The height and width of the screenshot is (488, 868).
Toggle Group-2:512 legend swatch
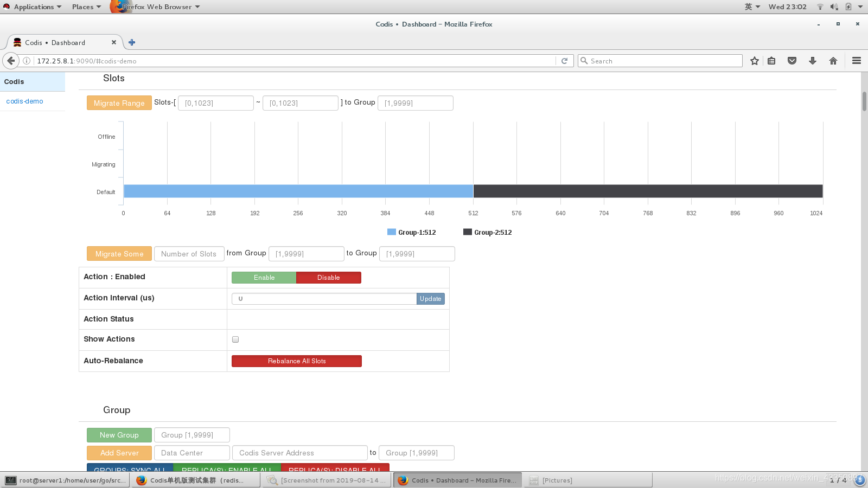468,232
